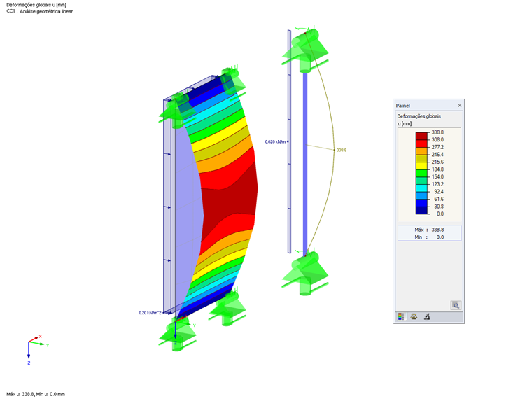The image size is (532, 399).
Task: Click the 'Deformações globais u [mm]' header text
Action: [36, 5]
